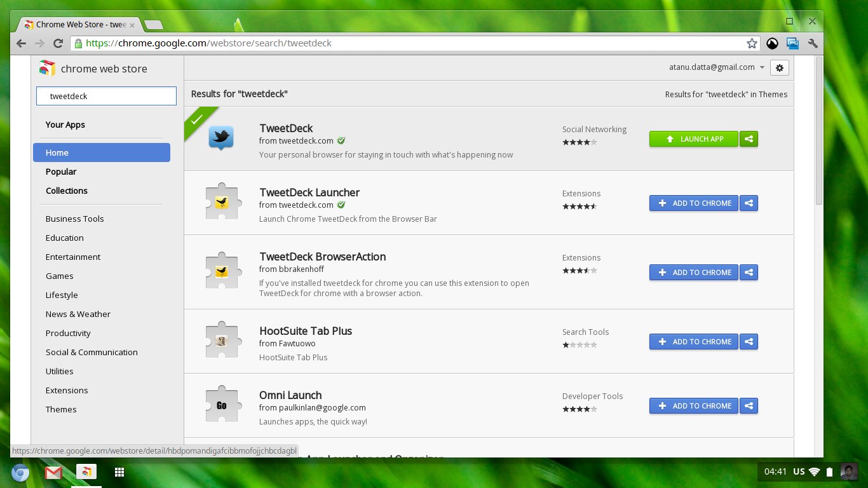Viewport: 868px width, 488px height.
Task: Click the web store search field containing tweetdeck
Action: click(x=106, y=96)
